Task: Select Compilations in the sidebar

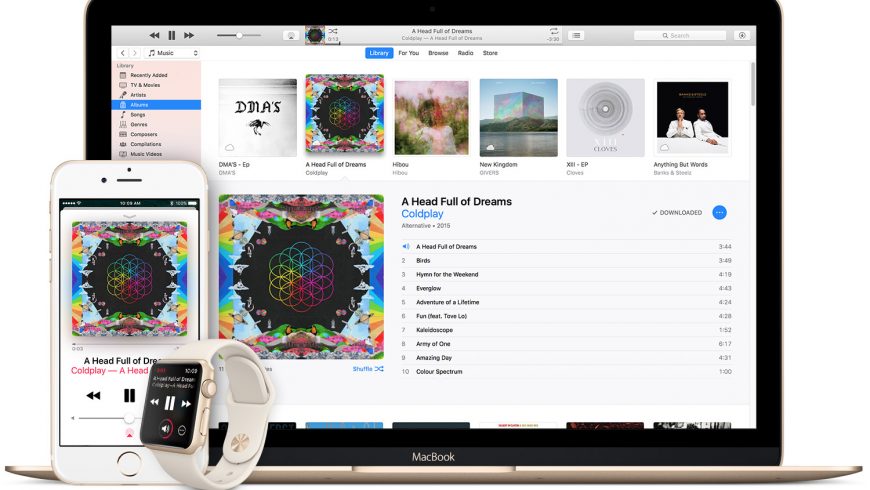Action: tap(156, 144)
